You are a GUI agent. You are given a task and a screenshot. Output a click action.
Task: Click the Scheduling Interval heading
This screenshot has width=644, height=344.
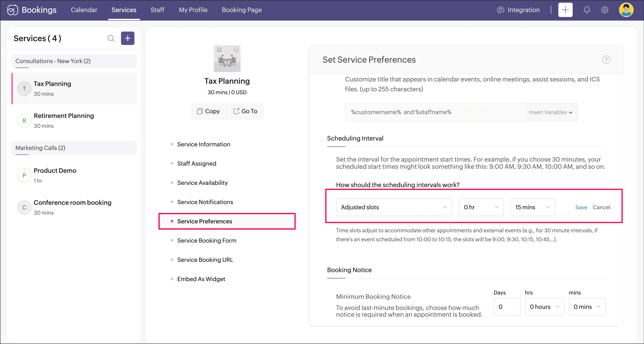coord(355,139)
